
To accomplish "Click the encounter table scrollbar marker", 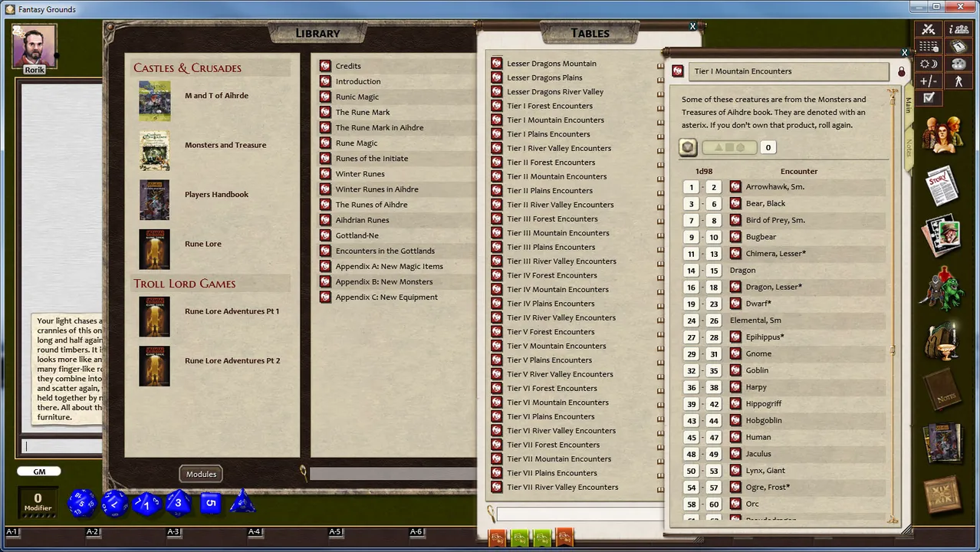I will [892, 350].
